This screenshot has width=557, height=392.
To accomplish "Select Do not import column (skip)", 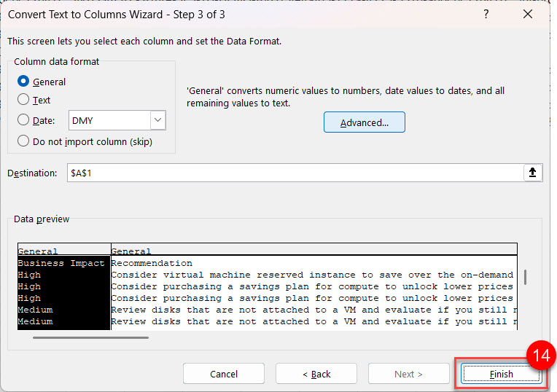I will click(x=24, y=141).
